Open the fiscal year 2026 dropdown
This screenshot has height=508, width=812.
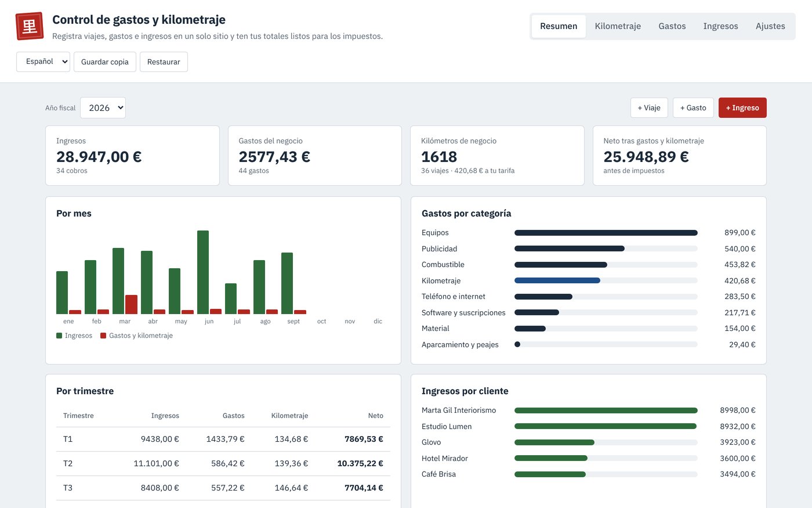[103, 108]
